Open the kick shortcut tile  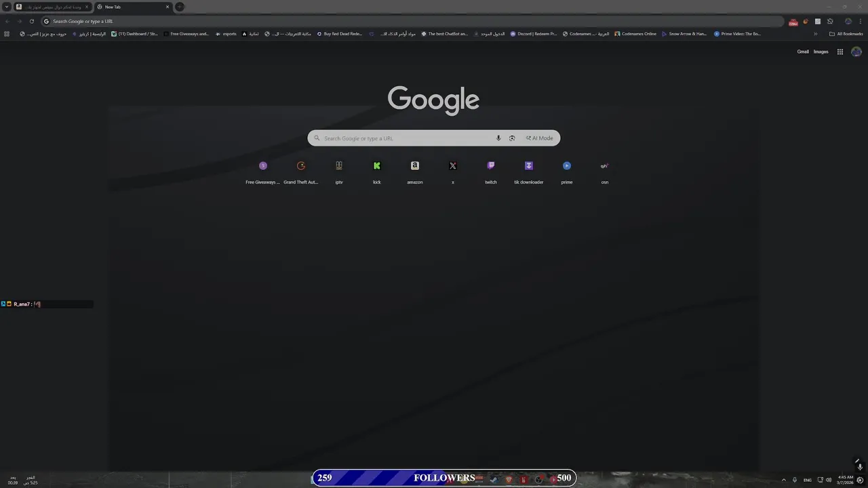[x=377, y=172]
